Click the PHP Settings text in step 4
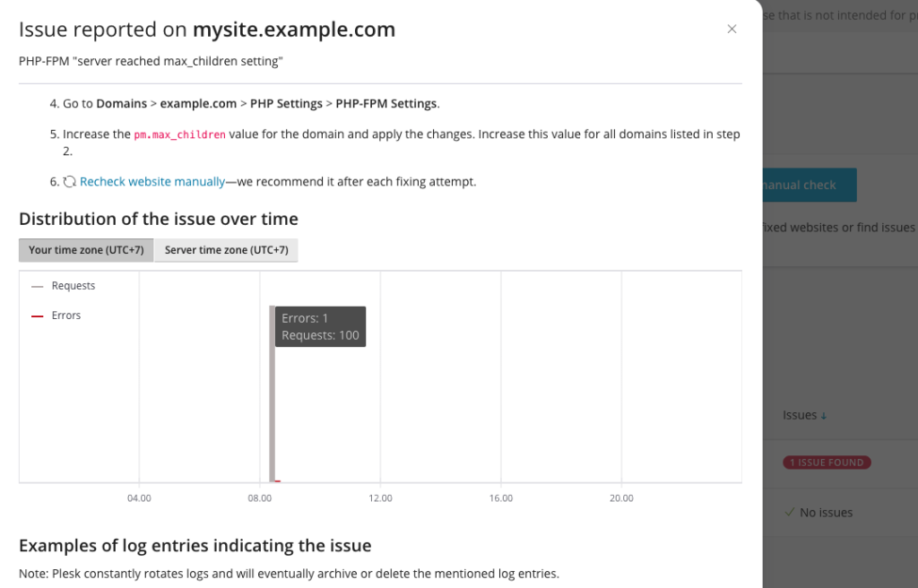The image size is (918, 588). (286, 104)
